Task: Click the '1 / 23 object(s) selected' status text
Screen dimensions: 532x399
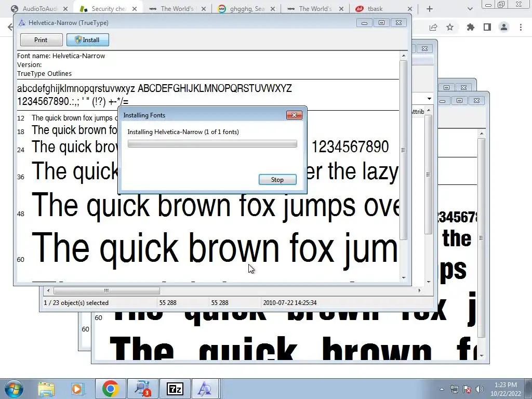Action: click(76, 303)
